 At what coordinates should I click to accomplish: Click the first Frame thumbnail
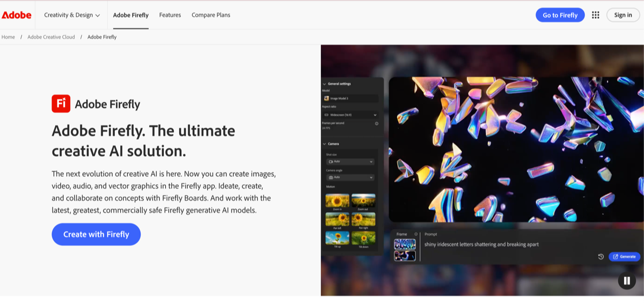click(405, 244)
